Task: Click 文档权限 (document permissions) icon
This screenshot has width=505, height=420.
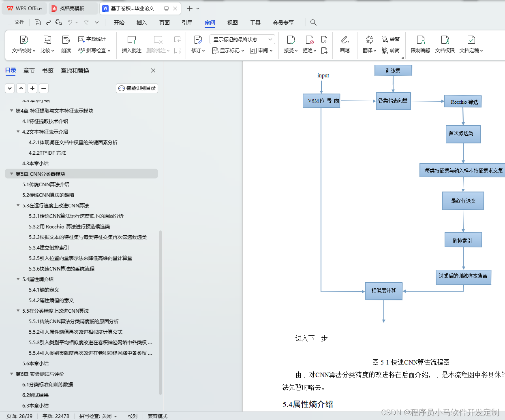Action: tap(445, 44)
